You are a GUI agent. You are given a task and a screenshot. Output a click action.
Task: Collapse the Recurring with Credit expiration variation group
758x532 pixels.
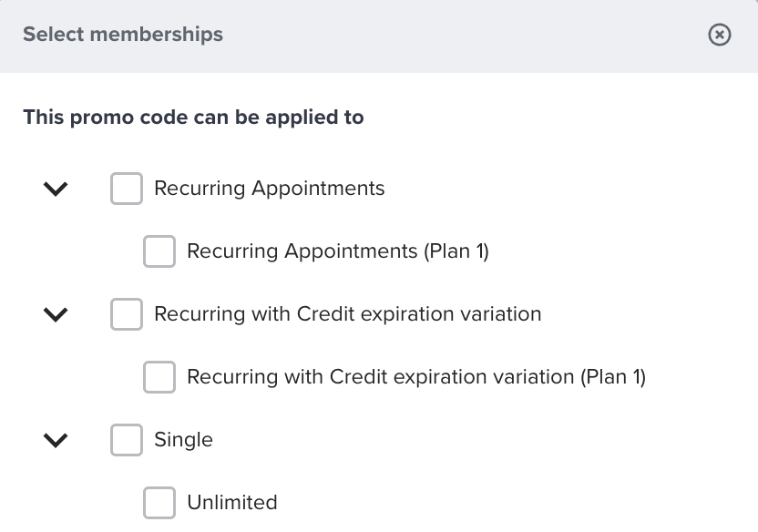56,314
